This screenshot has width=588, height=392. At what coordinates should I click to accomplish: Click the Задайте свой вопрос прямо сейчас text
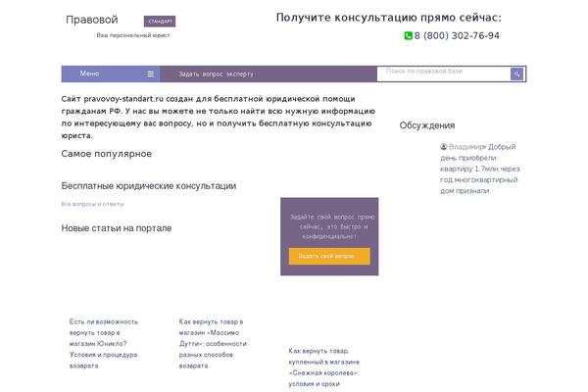(332, 226)
